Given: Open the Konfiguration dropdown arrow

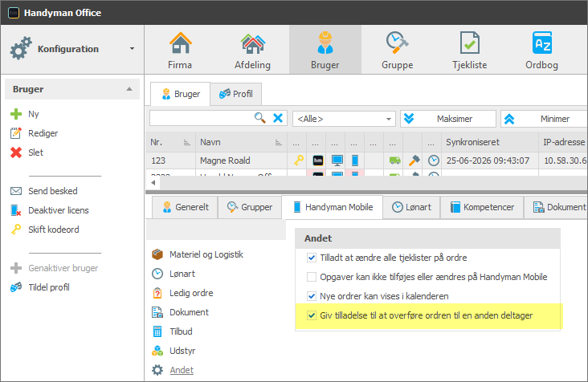Looking at the screenshot, I should [132, 49].
